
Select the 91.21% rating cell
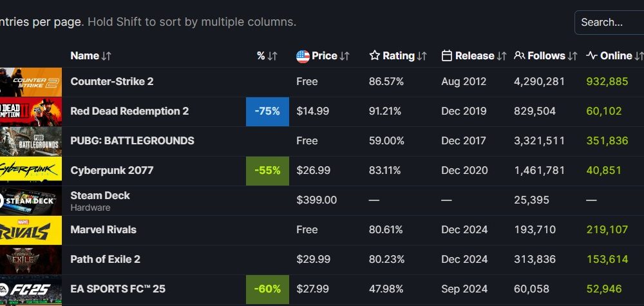click(385, 111)
